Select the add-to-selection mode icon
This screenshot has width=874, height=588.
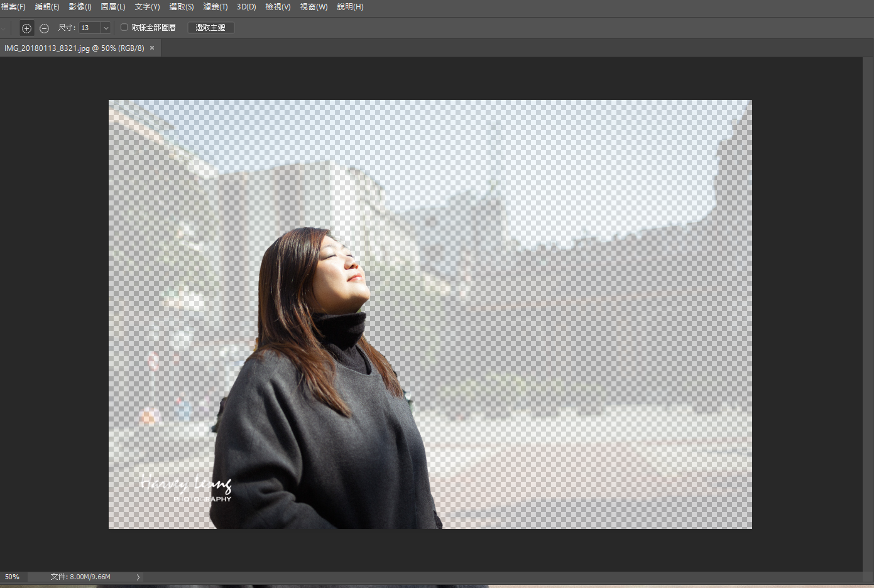click(26, 28)
